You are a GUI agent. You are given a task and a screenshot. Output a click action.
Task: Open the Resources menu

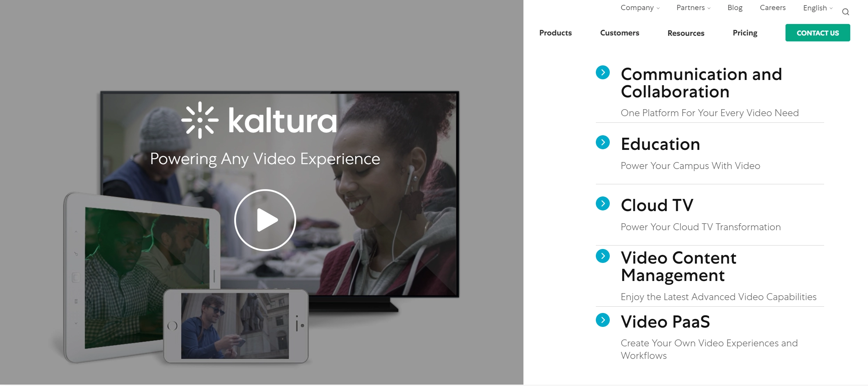pos(686,33)
